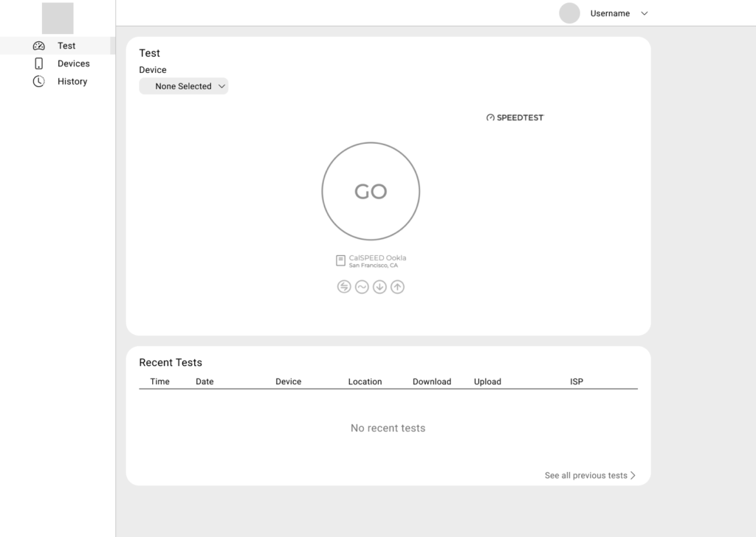Open the See all previous tests link
Screen dimensions: 756x537
pyautogui.click(x=585, y=476)
